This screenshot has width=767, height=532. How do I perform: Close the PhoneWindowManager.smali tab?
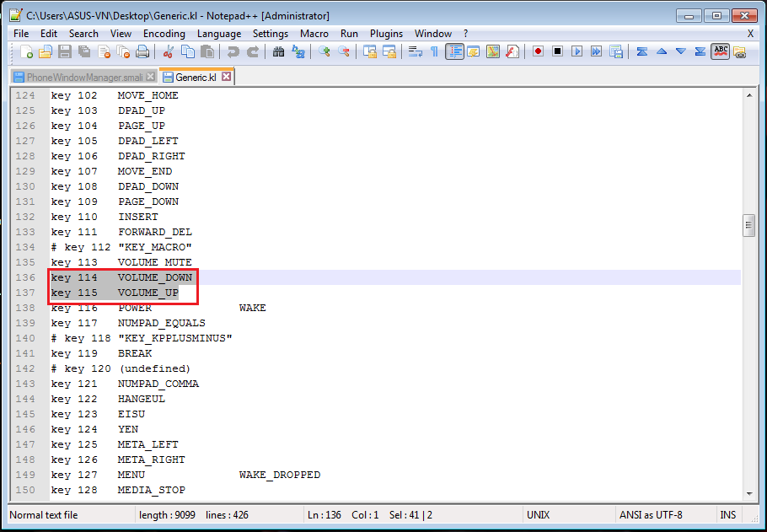pyautogui.click(x=151, y=77)
